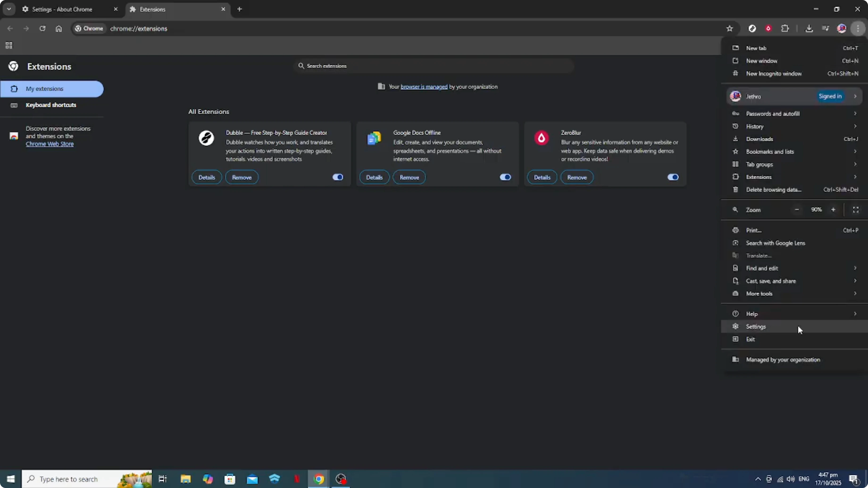Screen dimensions: 868x488
Task: Expand Cast, save, and share submenu
Action: [x=795, y=281]
